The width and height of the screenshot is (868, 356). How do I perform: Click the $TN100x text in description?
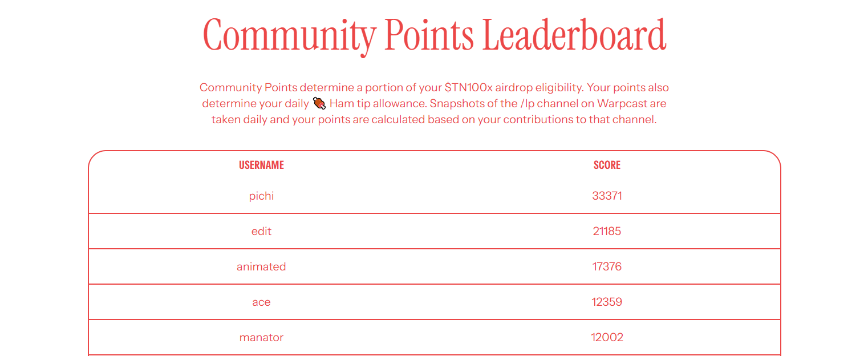point(468,88)
